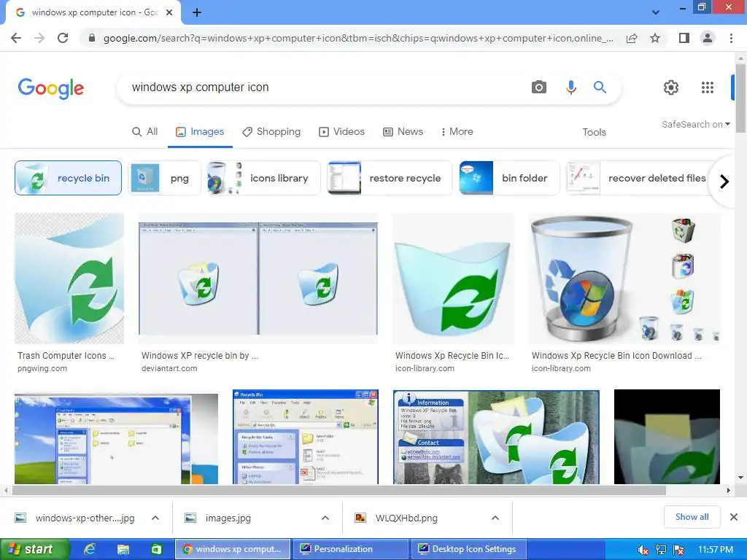Open the Recycle Bin window thumbnail
The image size is (747, 560).
point(306,437)
